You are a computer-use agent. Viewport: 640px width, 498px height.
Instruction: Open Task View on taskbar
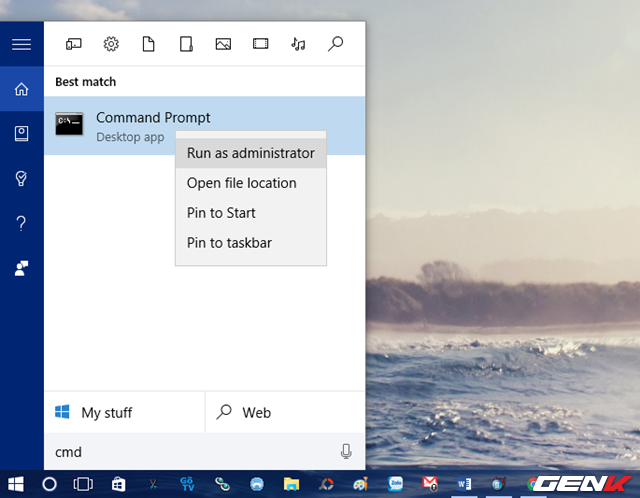coord(83,484)
